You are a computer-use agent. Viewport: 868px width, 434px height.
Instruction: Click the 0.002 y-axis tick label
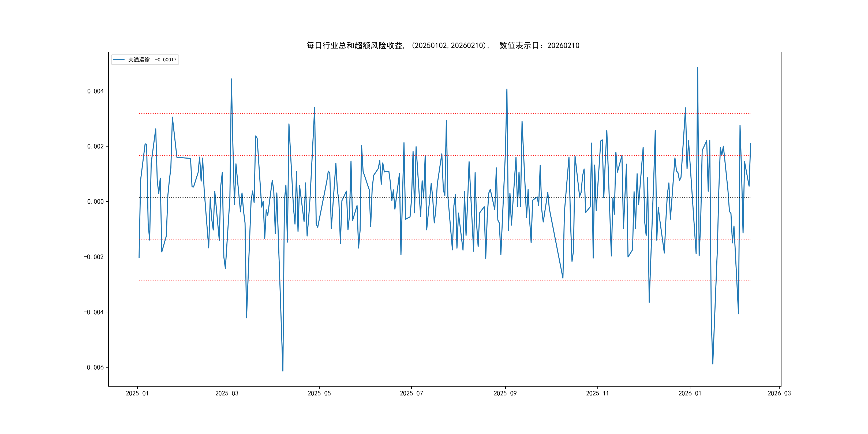tap(95, 146)
